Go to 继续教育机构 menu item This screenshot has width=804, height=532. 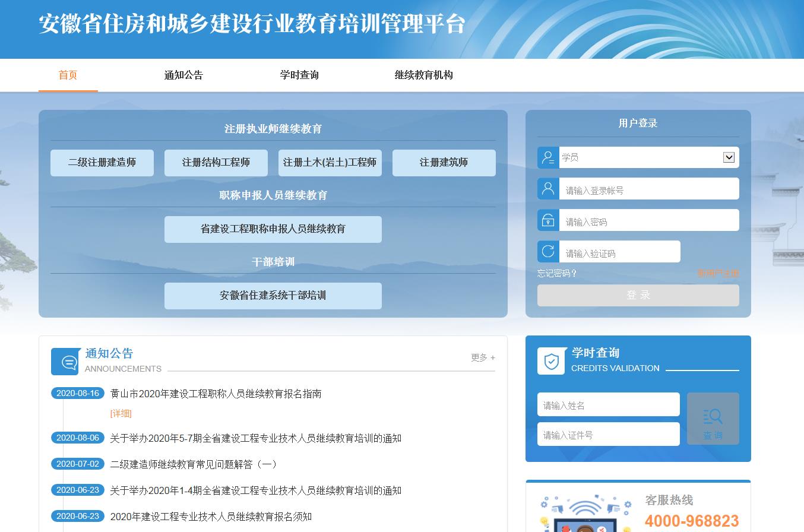pos(423,75)
